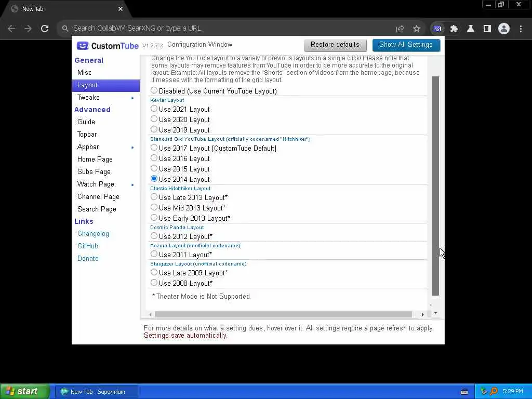Select Use 2012 Layout radio
This screenshot has width=532, height=399.
154,236
